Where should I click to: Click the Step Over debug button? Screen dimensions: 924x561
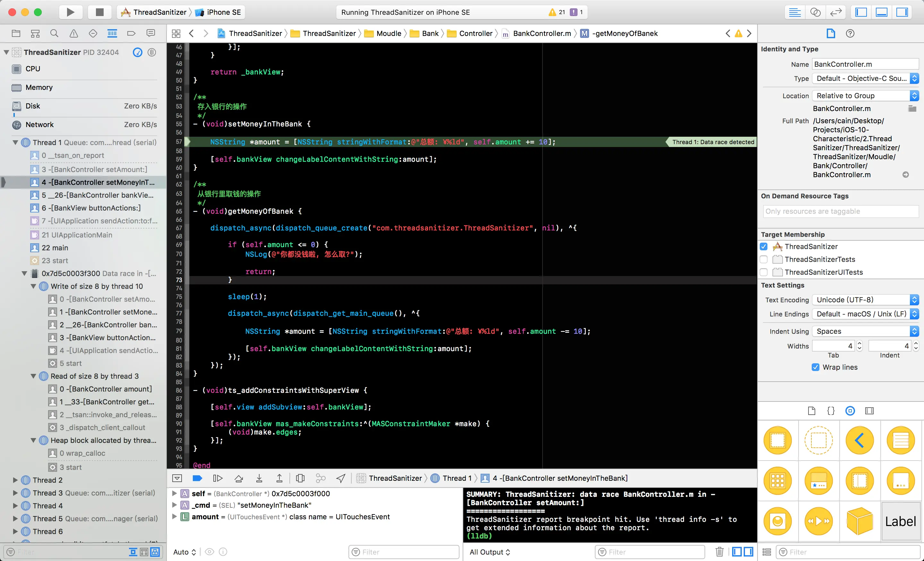[x=239, y=478]
